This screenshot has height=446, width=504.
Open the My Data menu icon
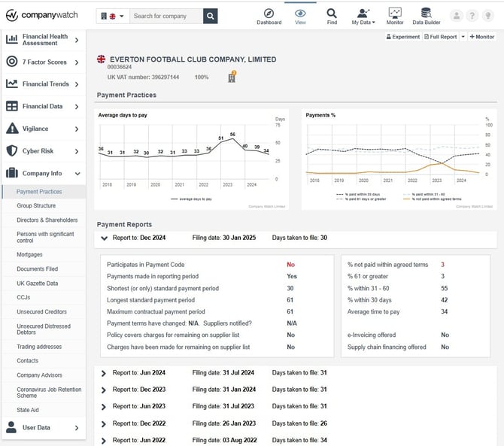363,14
